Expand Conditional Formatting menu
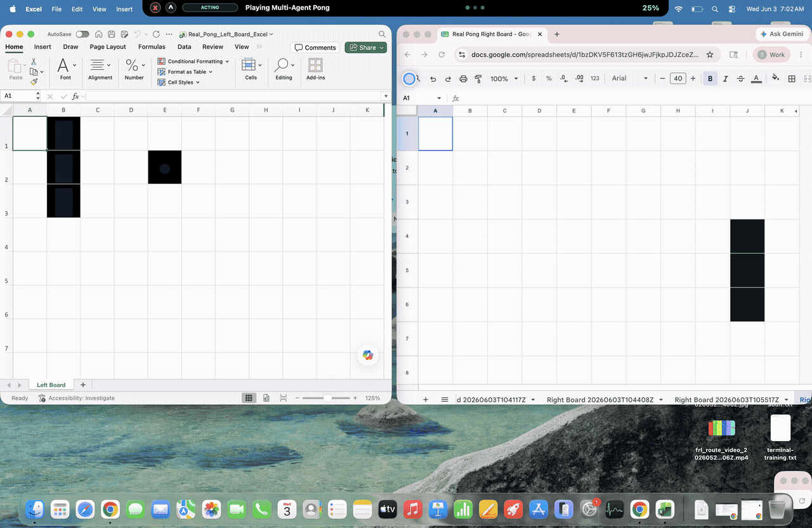Screen dimensions: 812x528 click(193, 62)
